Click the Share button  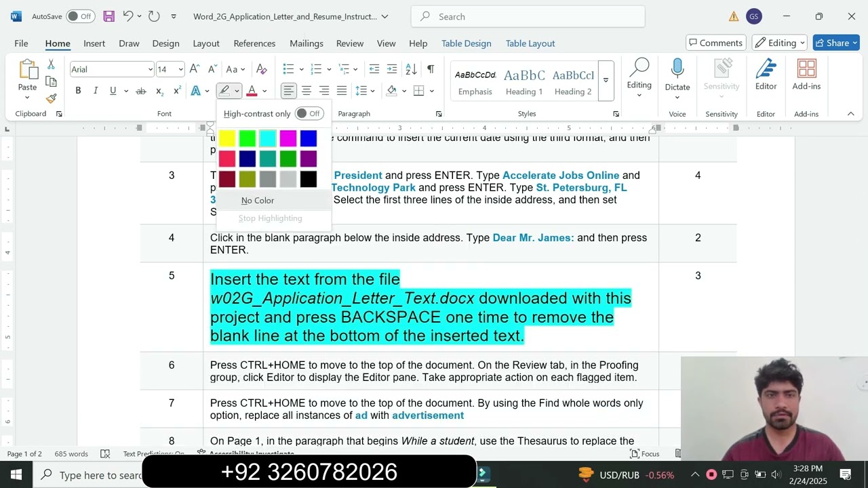(x=836, y=43)
